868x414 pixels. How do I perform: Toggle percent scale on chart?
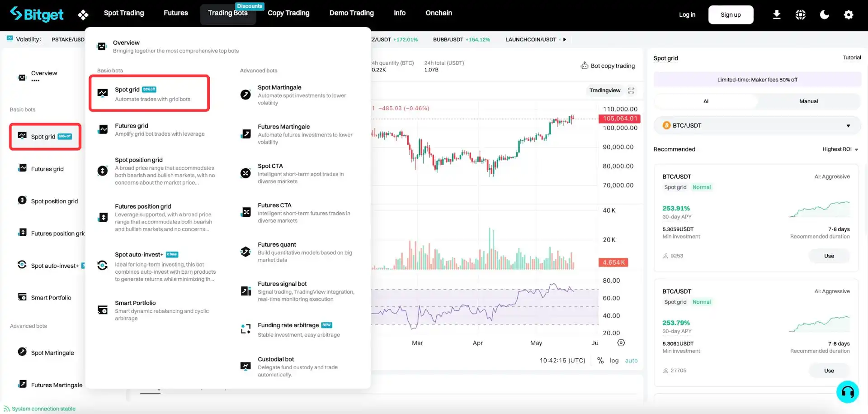[x=600, y=361]
